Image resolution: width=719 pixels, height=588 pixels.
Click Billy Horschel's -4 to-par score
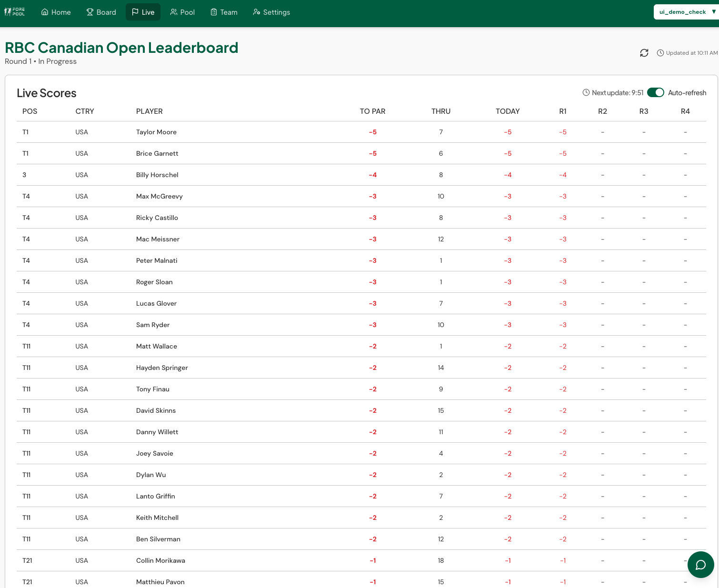coord(373,175)
